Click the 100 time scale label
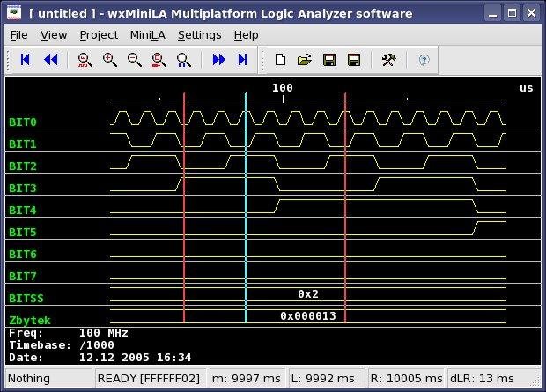546x392 pixels. click(283, 87)
